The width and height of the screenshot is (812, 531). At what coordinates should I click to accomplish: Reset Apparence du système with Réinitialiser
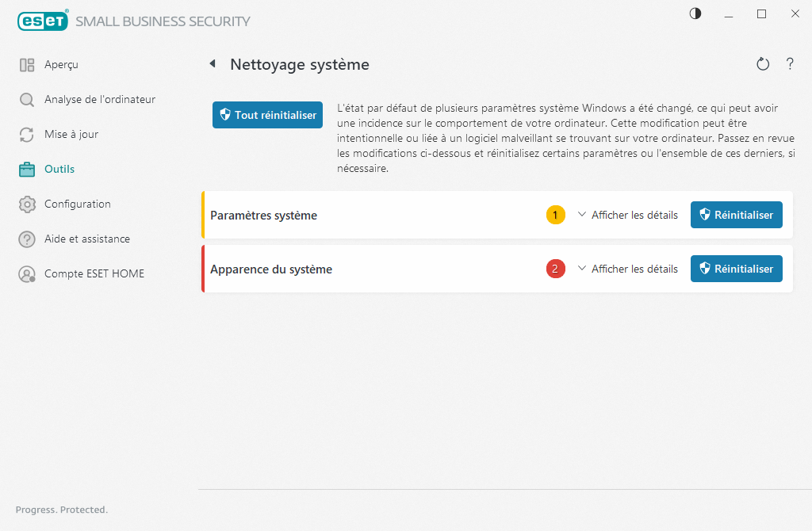point(736,269)
